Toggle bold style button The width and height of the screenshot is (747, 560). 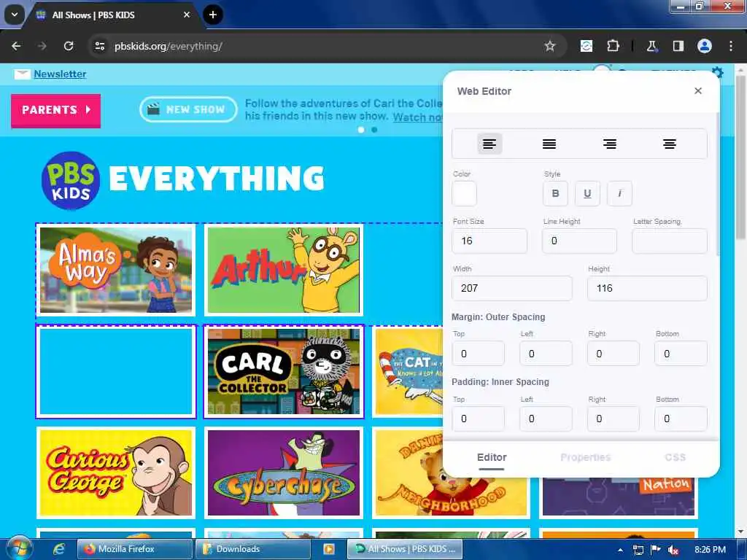click(x=555, y=193)
